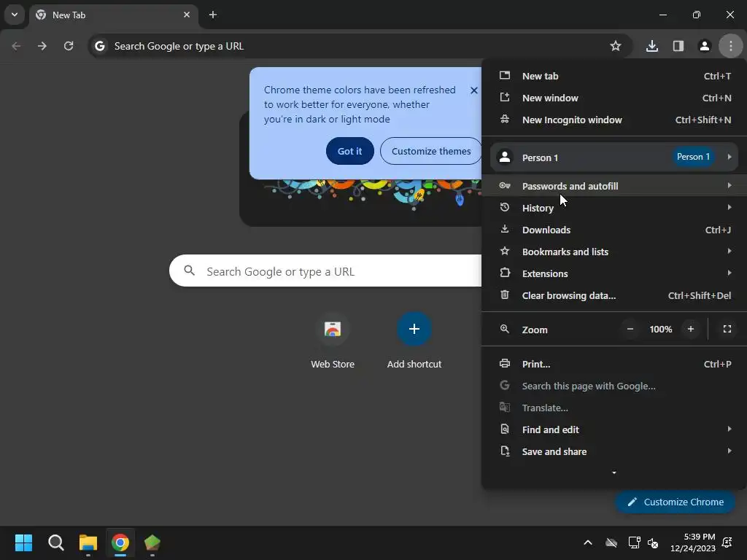Image resolution: width=747 pixels, height=560 pixels.
Task: Open the side panel toolbar icon
Action: tap(678, 46)
